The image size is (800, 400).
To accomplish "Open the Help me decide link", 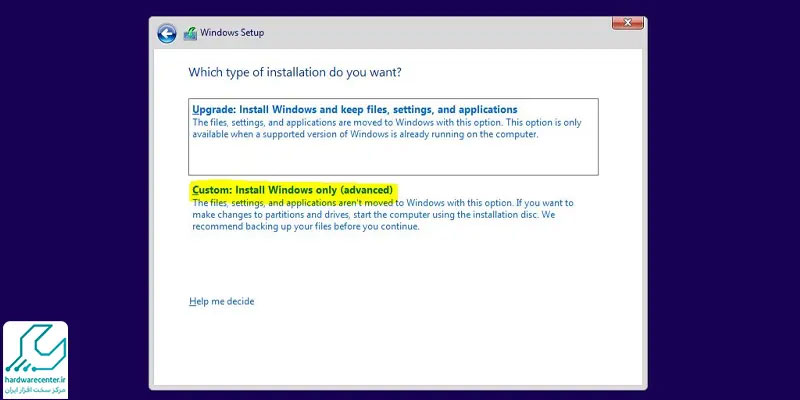I will [x=221, y=301].
